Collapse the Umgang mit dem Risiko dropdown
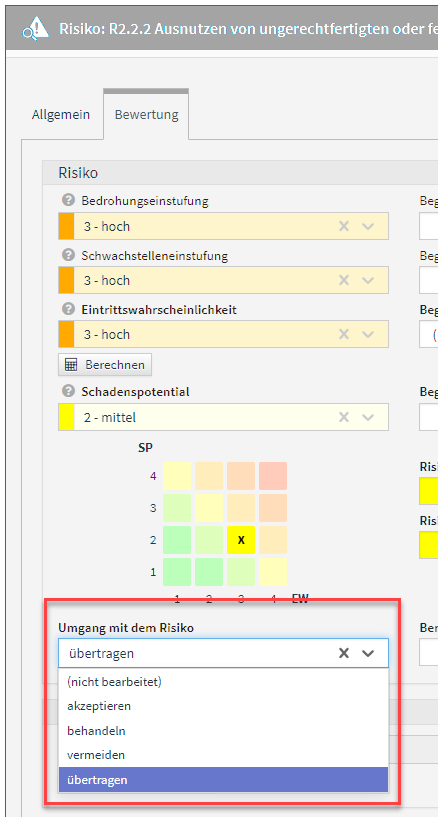Viewport: 438px width, 817px height. (368, 653)
